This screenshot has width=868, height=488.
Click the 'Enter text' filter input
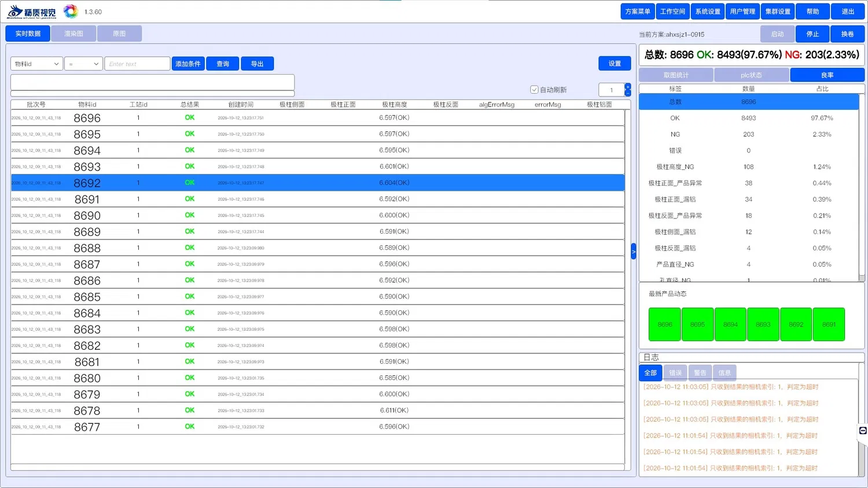click(137, 64)
